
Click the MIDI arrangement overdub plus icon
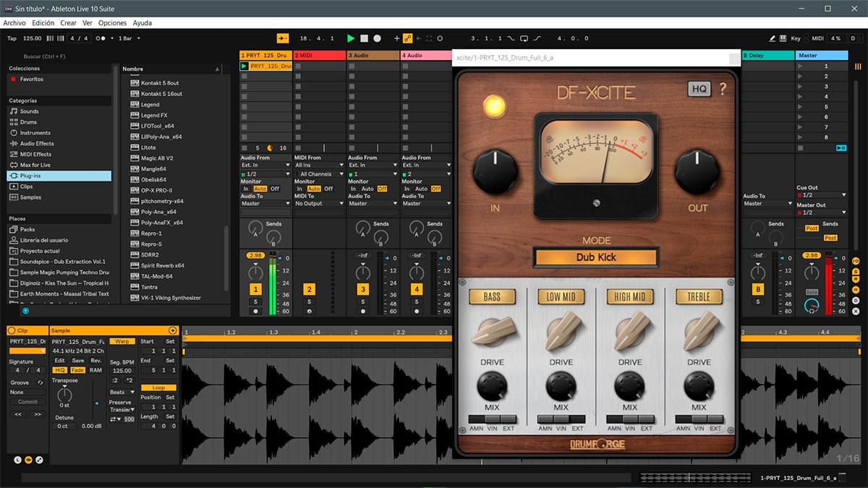click(396, 38)
